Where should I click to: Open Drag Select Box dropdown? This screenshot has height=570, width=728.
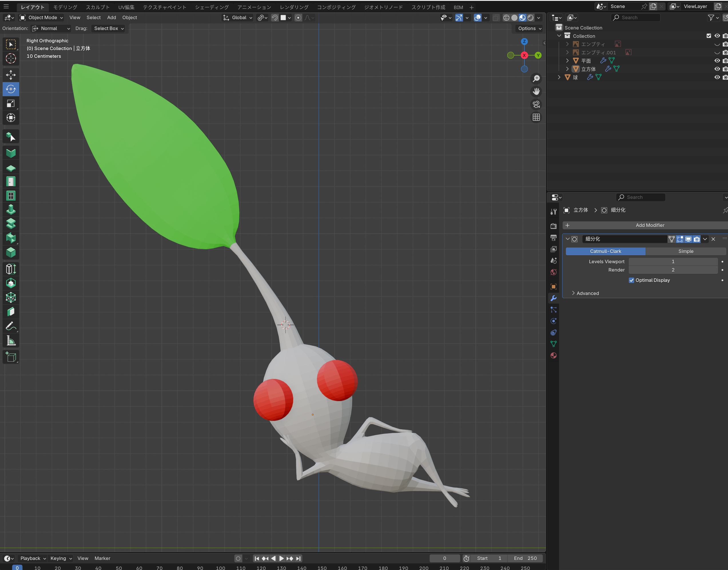(x=109, y=29)
